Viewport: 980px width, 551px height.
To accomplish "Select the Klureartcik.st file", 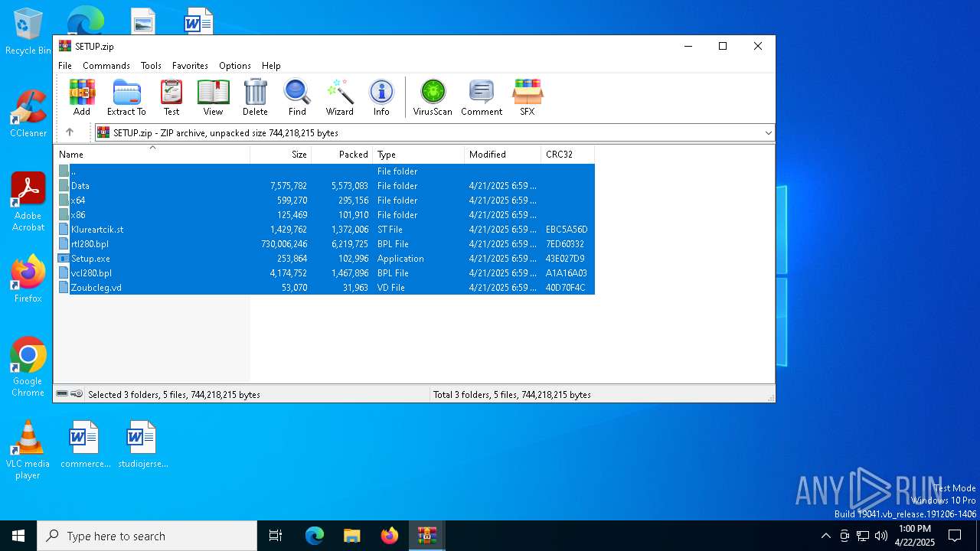I will click(x=325, y=230).
